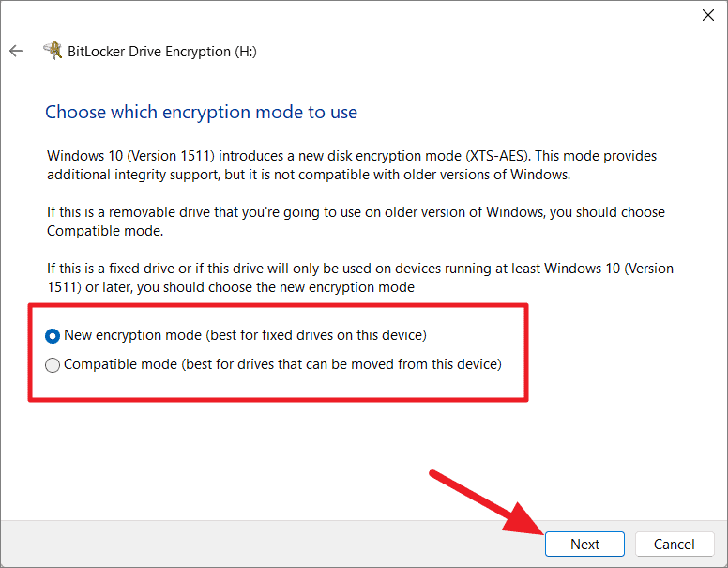728x568 pixels.
Task: Close the BitLocker wizard with the X
Action: [x=708, y=15]
